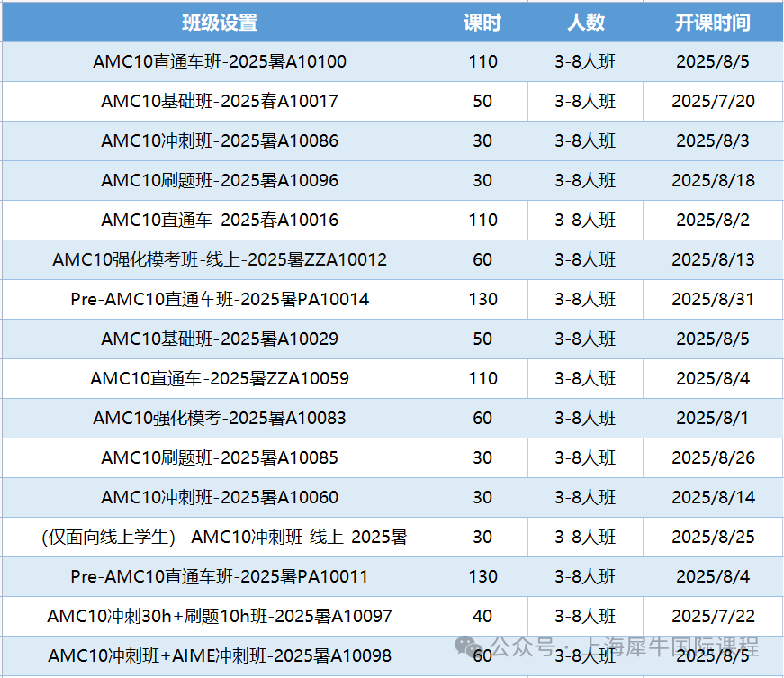Select start date 2025/7/20

[x=713, y=101]
